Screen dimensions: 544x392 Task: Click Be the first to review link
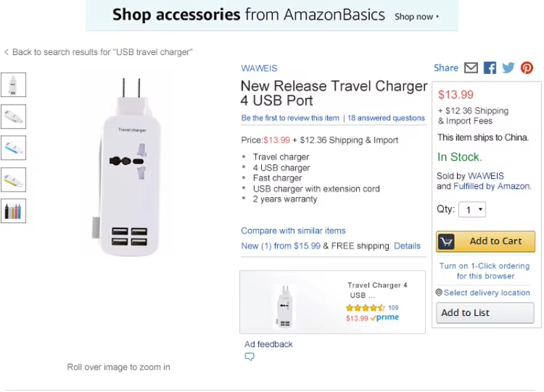click(x=290, y=118)
